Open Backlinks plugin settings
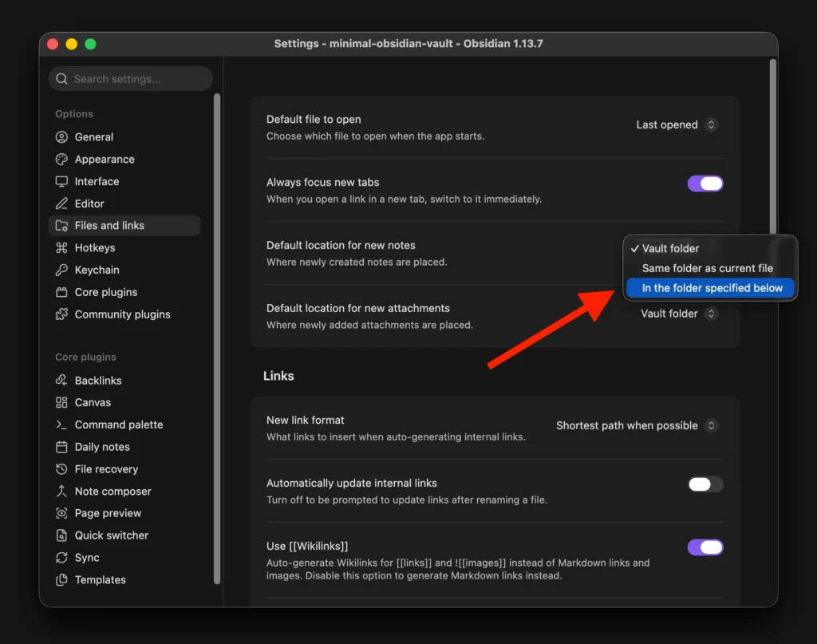This screenshot has height=644, width=817. [x=124, y=381]
